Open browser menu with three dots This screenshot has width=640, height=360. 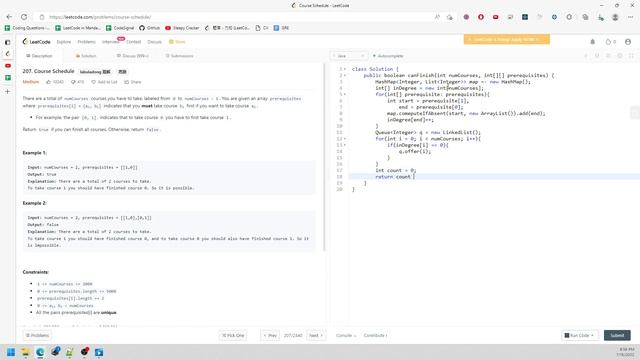coord(631,17)
